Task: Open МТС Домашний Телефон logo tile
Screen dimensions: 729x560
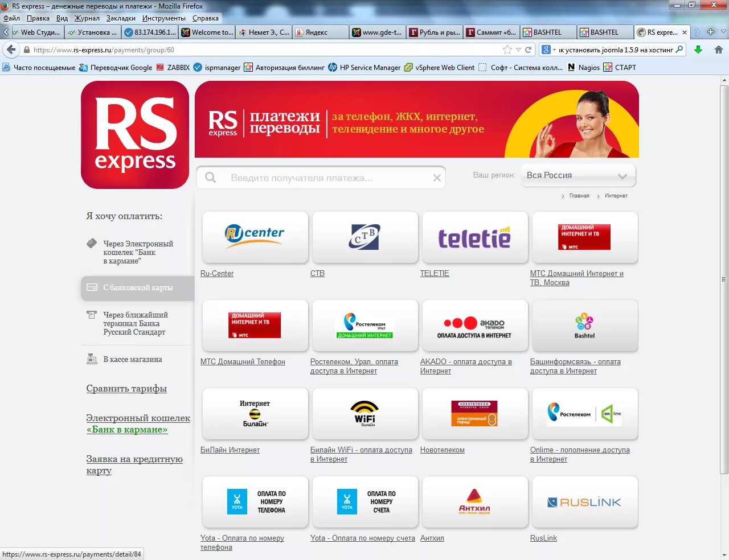Action: click(255, 326)
